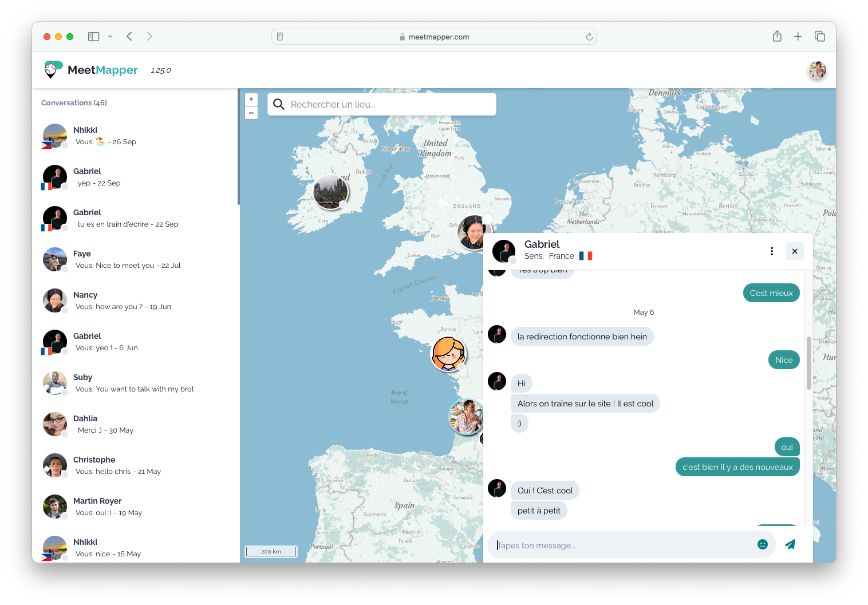The image size is (868, 605).
Task: Click the 'May 6' date separator
Action: (644, 312)
